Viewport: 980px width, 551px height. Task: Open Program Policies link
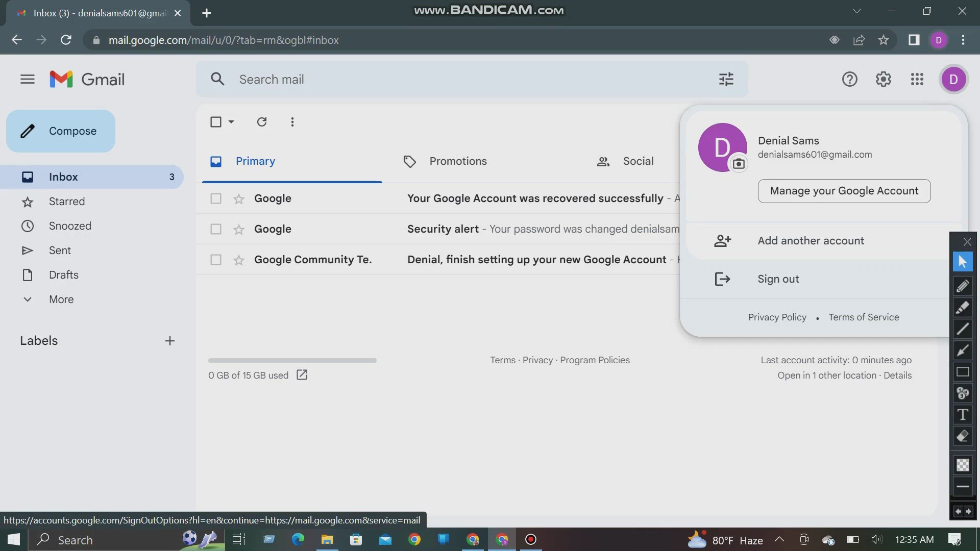[595, 360]
